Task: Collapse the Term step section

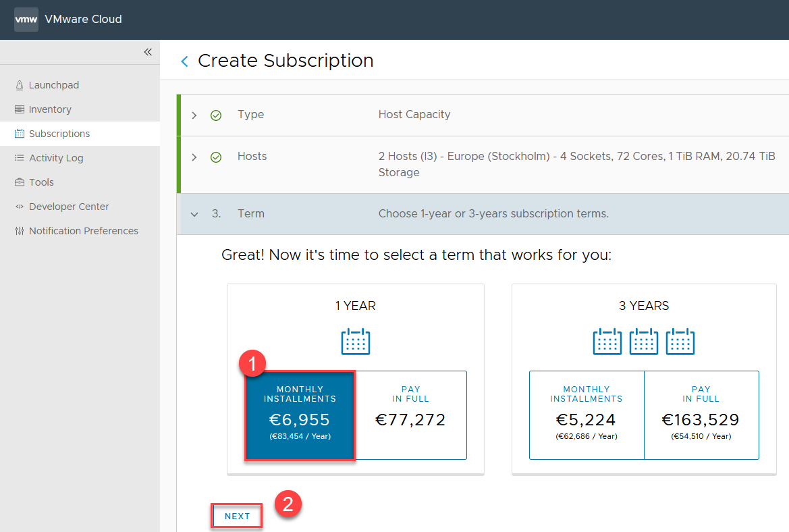Action: pos(194,214)
